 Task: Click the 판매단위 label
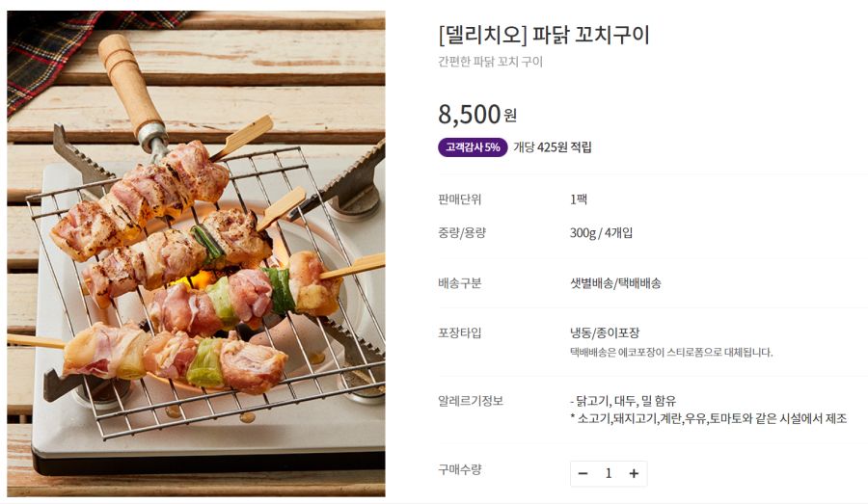click(x=459, y=199)
